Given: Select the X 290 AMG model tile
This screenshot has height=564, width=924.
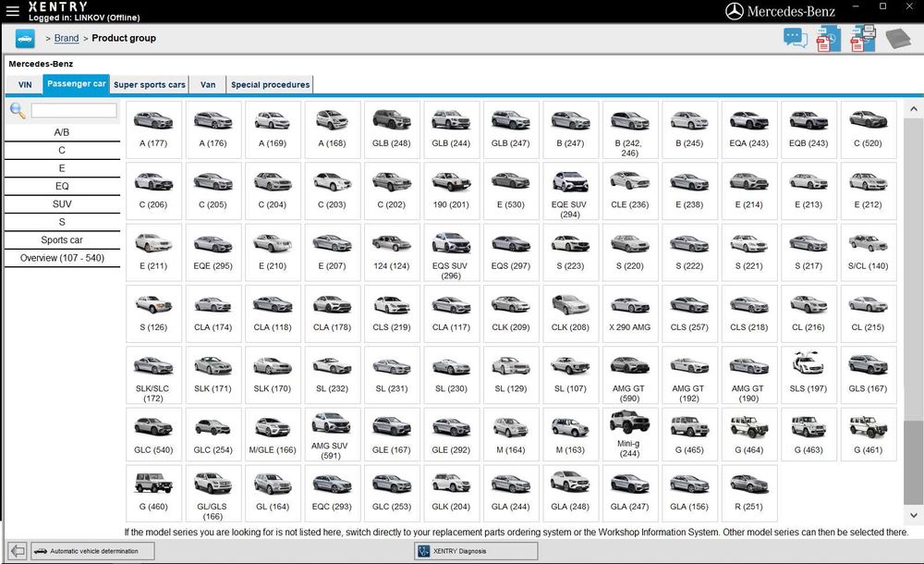Looking at the screenshot, I should 629,313.
